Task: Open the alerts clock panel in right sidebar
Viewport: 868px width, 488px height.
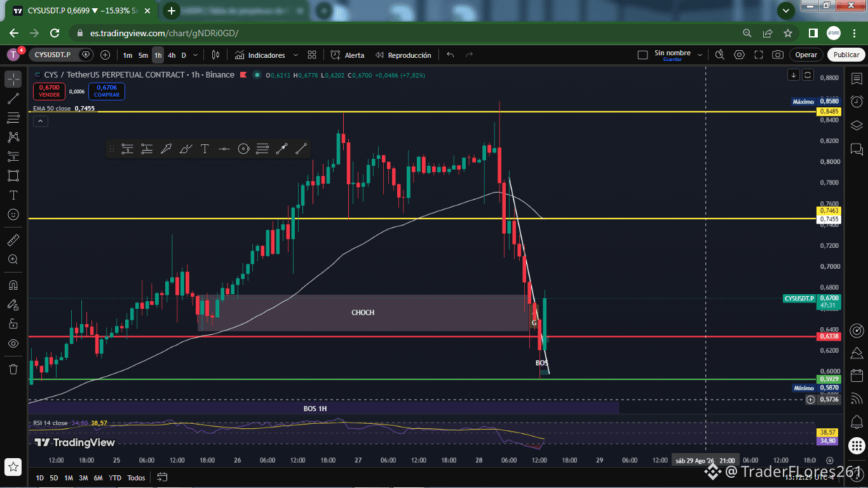Action: click(857, 102)
